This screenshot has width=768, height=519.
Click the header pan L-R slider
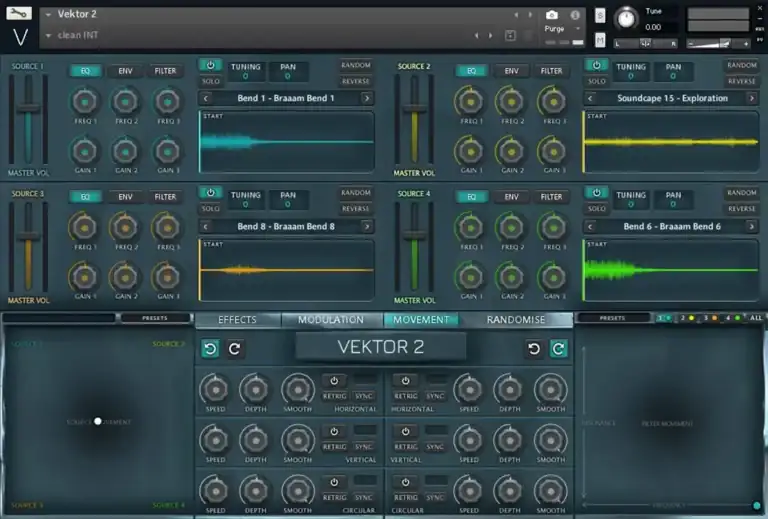[x=646, y=44]
